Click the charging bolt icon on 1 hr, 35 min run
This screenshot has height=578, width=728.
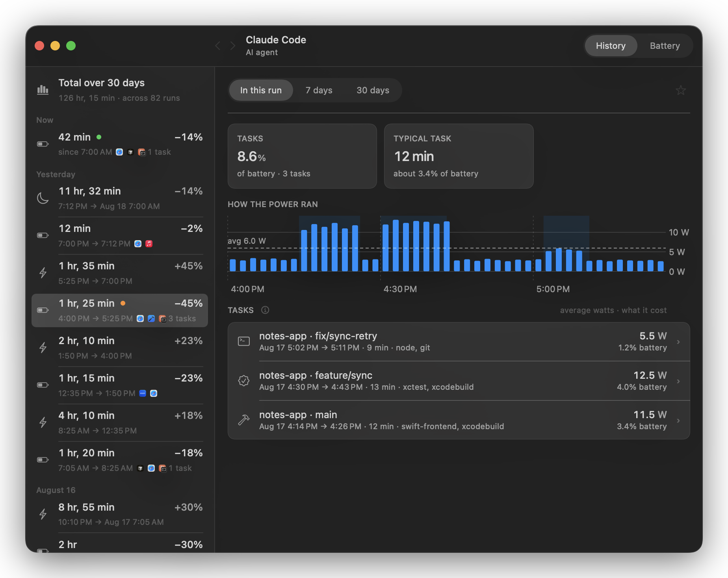click(43, 273)
